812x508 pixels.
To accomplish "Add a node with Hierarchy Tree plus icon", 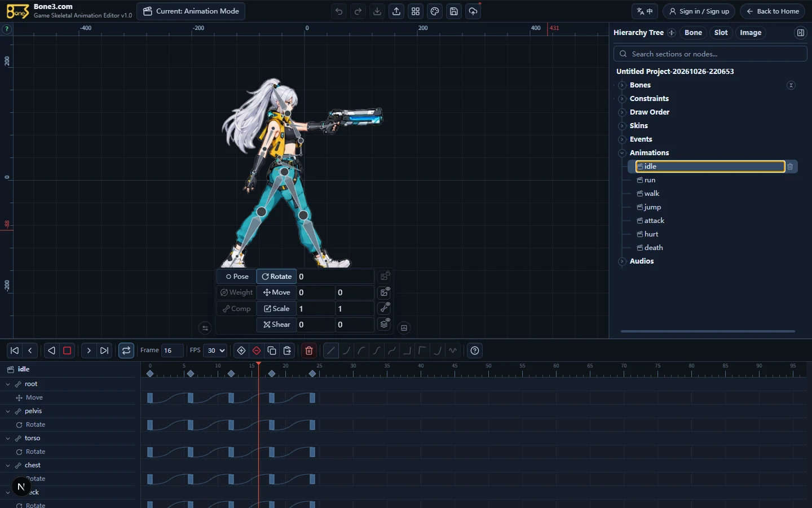I will 672,33.
